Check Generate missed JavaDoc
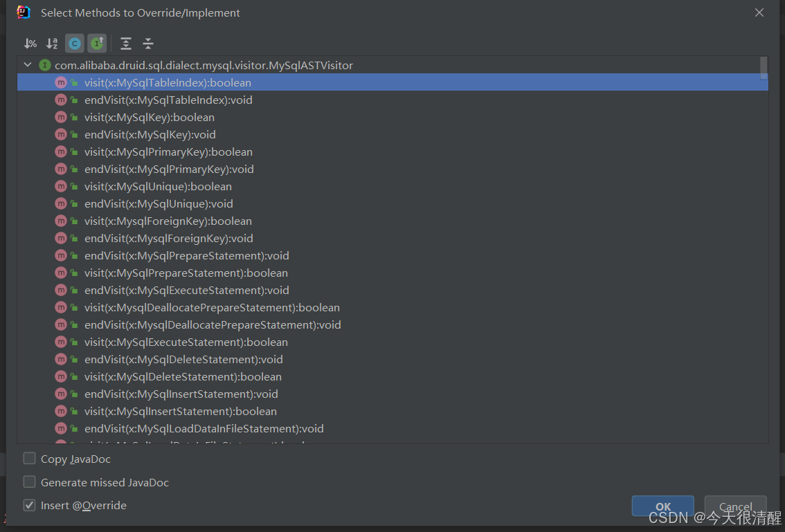This screenshot has width=785, height=532. click(x=29, y=482)
